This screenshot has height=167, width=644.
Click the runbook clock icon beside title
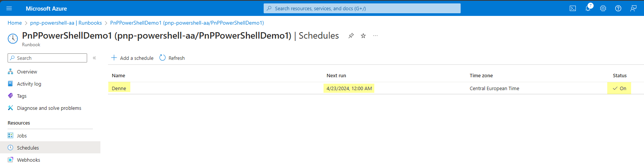tap(13, 38)
